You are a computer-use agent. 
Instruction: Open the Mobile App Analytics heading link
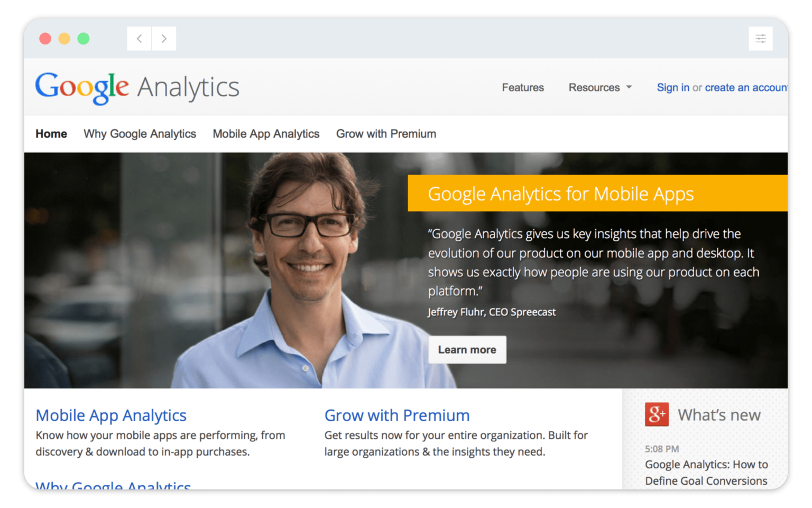click(111, 415)
